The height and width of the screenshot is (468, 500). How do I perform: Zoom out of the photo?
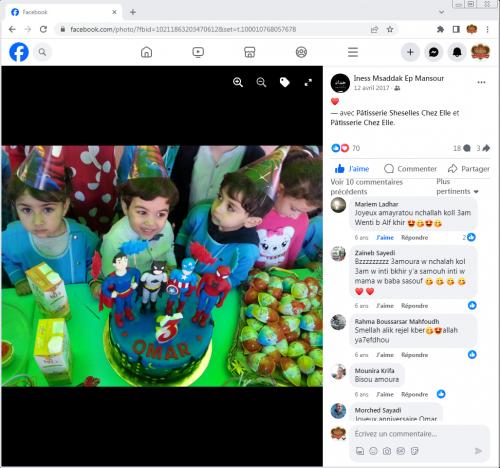261,82
